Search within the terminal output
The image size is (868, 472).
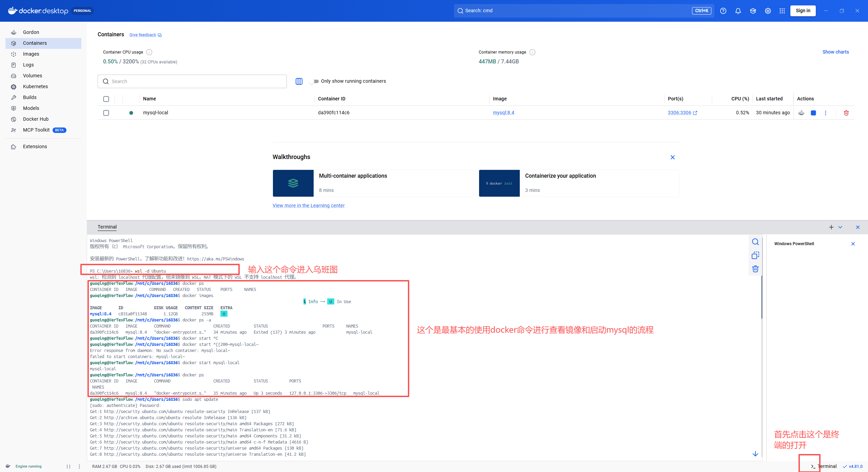pyautogui.click(x=755, y=242)
